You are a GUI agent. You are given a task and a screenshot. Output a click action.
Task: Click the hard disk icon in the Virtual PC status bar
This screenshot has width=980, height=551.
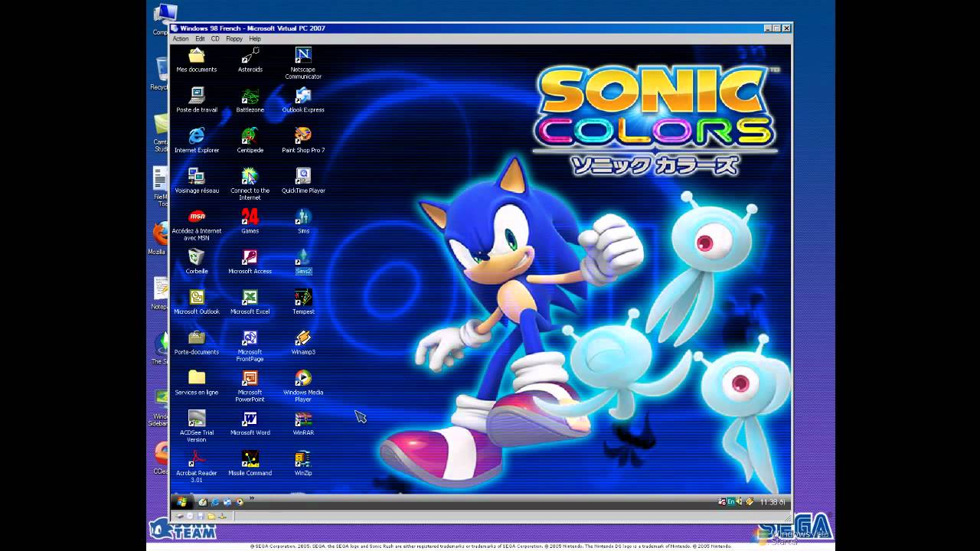point(180,516)
